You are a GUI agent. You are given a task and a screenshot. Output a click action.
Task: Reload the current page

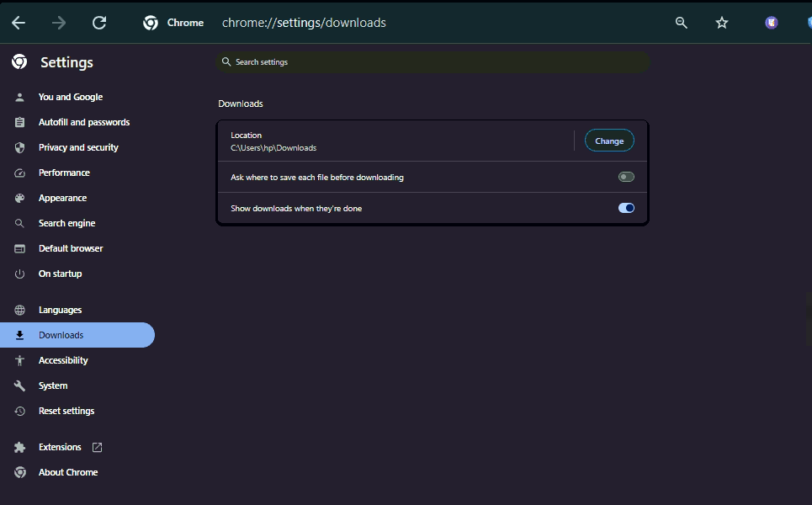point(99,23)
